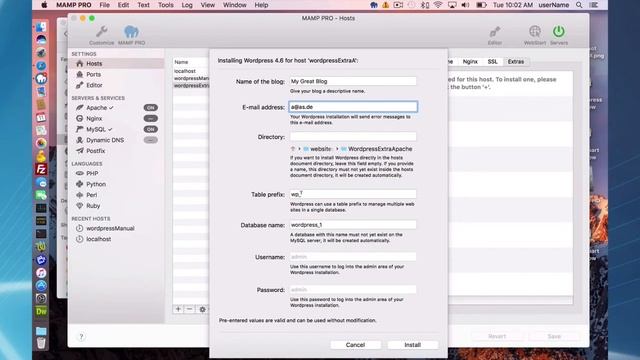Click the help question mark button
The image size is (640, 360).
[x=81, y=337]
